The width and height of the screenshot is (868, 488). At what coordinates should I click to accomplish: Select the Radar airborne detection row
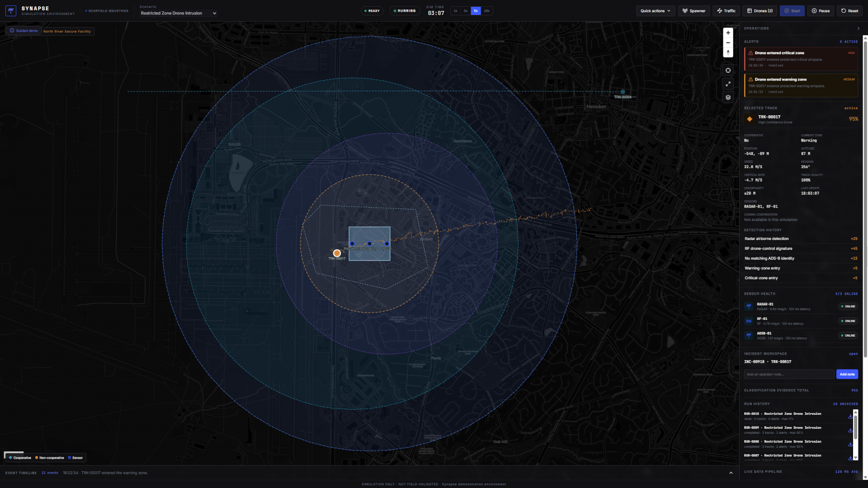(801, 239)
